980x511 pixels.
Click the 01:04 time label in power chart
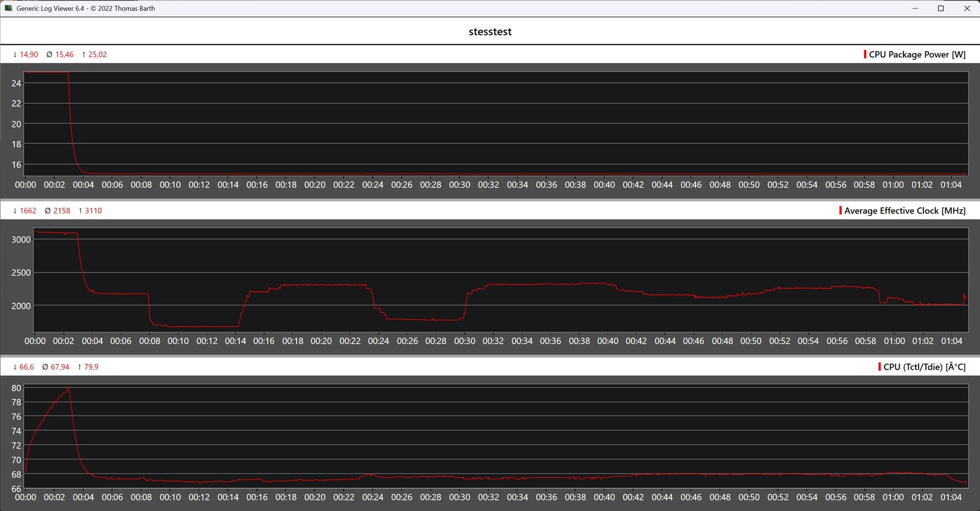click(x=951, y=185)
